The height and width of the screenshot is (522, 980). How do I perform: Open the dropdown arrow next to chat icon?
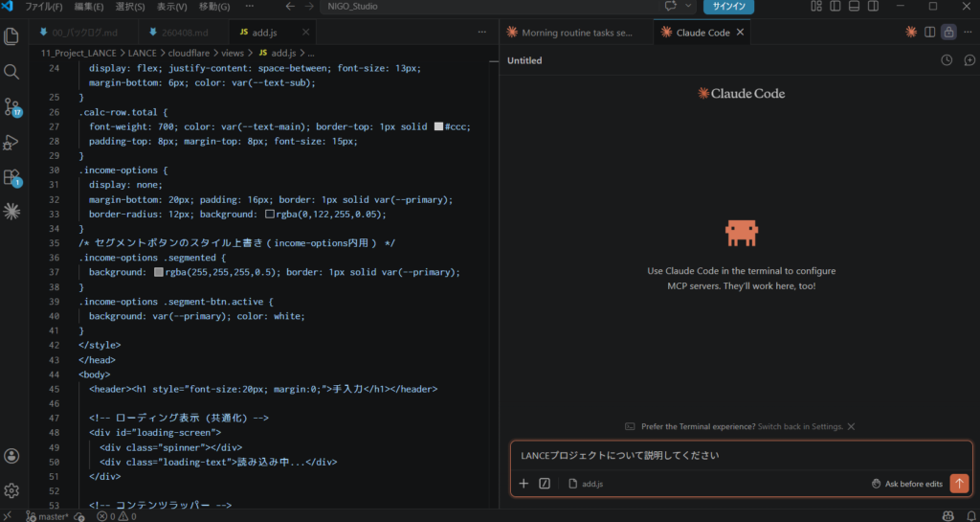[x=688, y=7]
